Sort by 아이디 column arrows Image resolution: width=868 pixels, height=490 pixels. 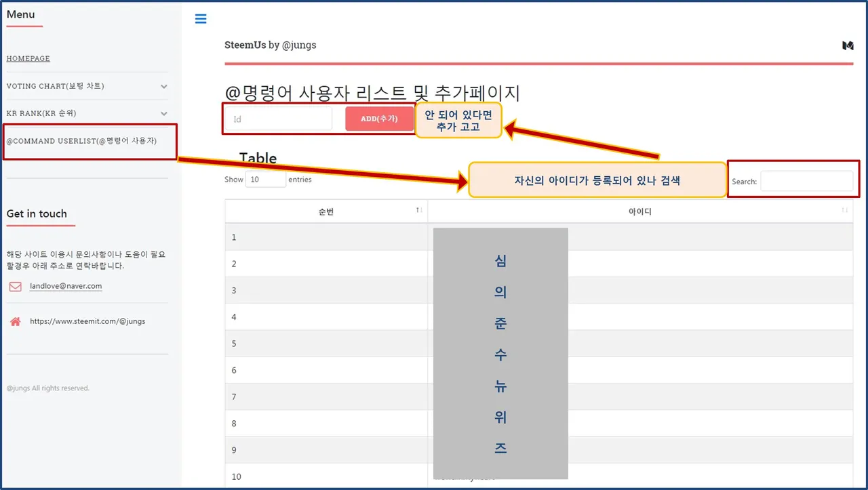(x=845, y=211)
